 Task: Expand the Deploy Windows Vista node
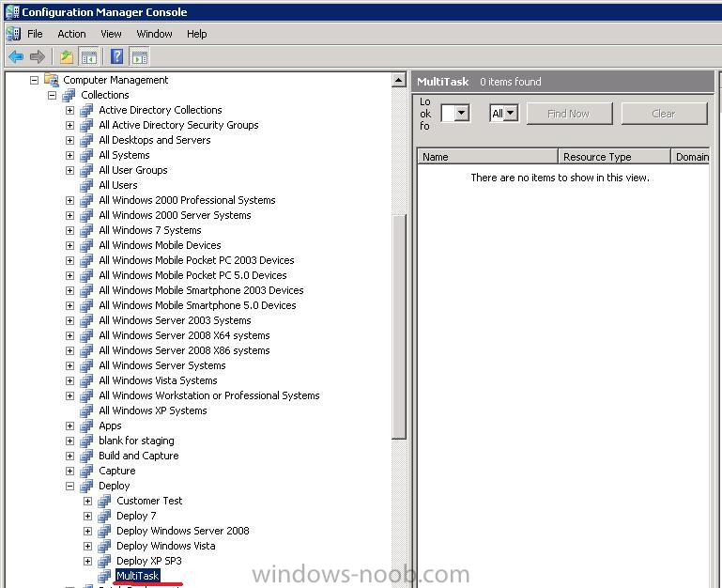[x=88, y=546]
